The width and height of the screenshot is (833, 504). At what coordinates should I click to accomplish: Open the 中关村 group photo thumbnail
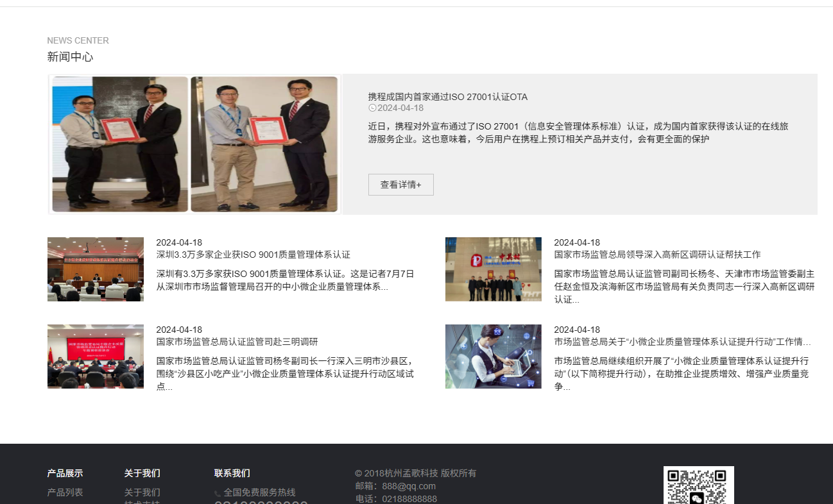pyautogui.click(x=494, y=269)
